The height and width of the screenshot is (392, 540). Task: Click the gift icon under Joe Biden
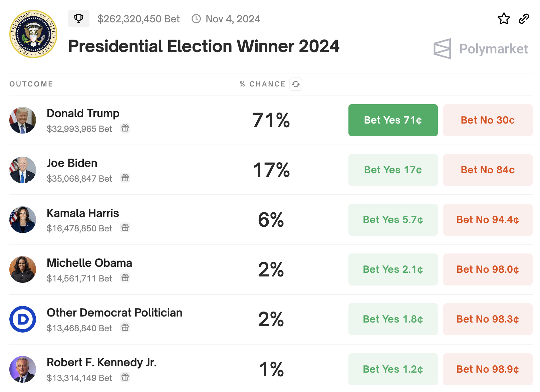[125, 178]
